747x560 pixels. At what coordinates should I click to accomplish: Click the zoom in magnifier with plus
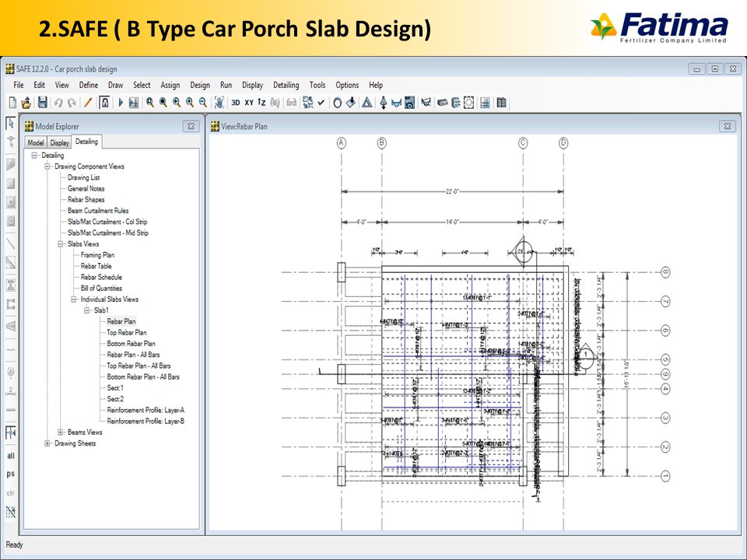click(x=190, y=103)
